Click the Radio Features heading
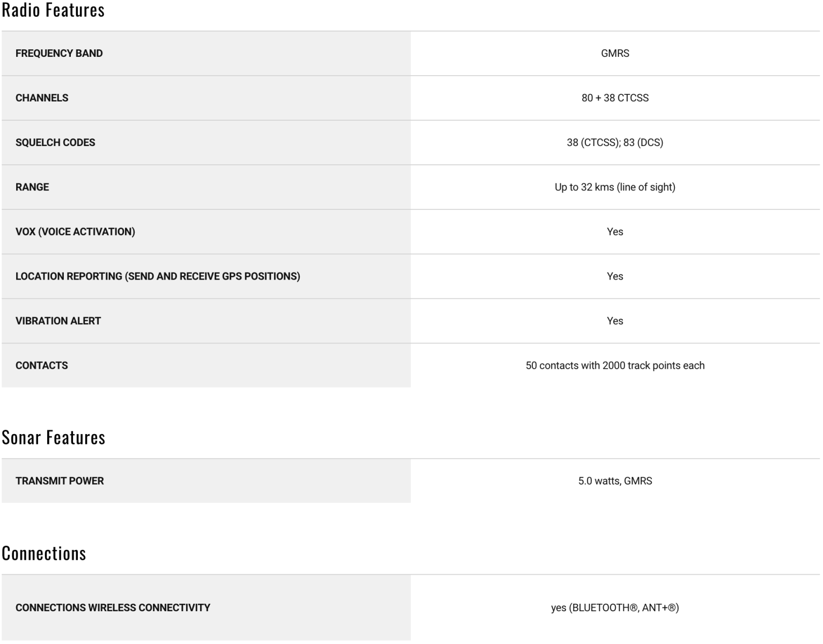The image size is (823, 644). 53,10
